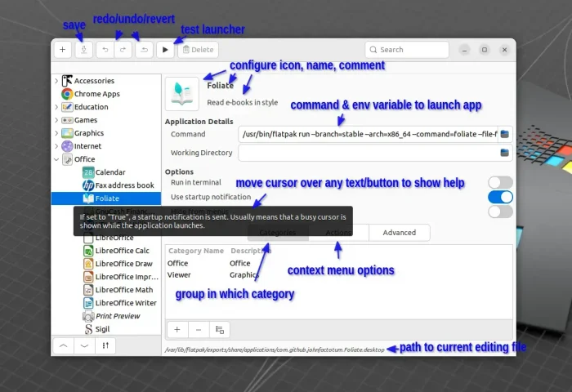Click the add new launcher plus button
The width and height of the screenshot is (572, 392).
[63, 50]
